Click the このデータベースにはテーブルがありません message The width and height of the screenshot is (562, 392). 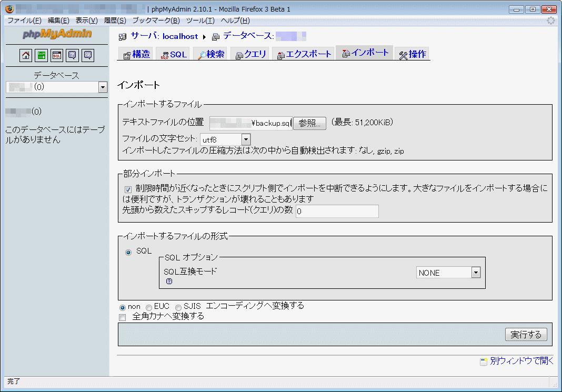pyautogui.click(x=55, y=134)
